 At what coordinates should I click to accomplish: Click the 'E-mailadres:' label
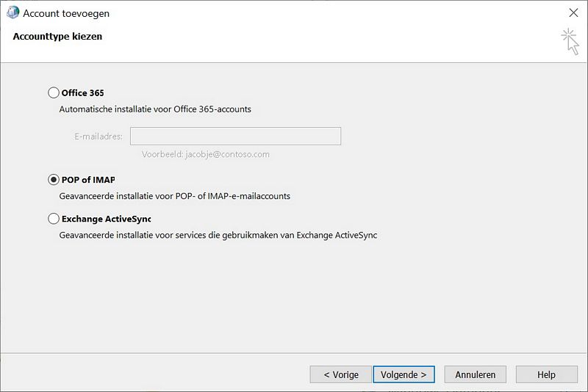click(98, 137)
